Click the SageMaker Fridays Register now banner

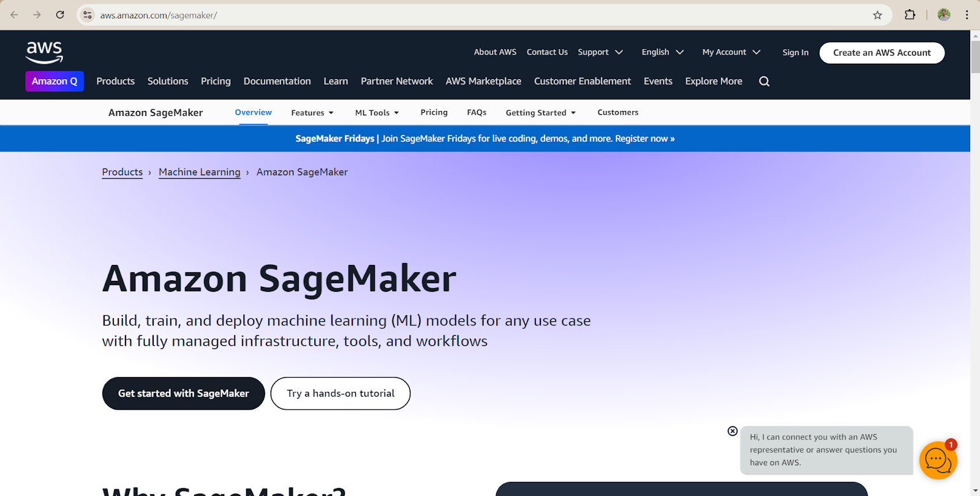(x=485, y=139)
